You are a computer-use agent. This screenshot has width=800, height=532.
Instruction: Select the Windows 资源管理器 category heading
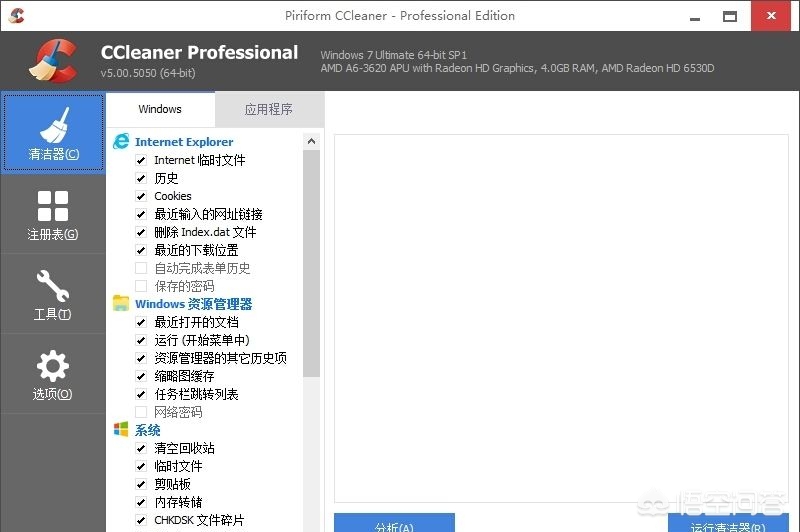[193, 304]
